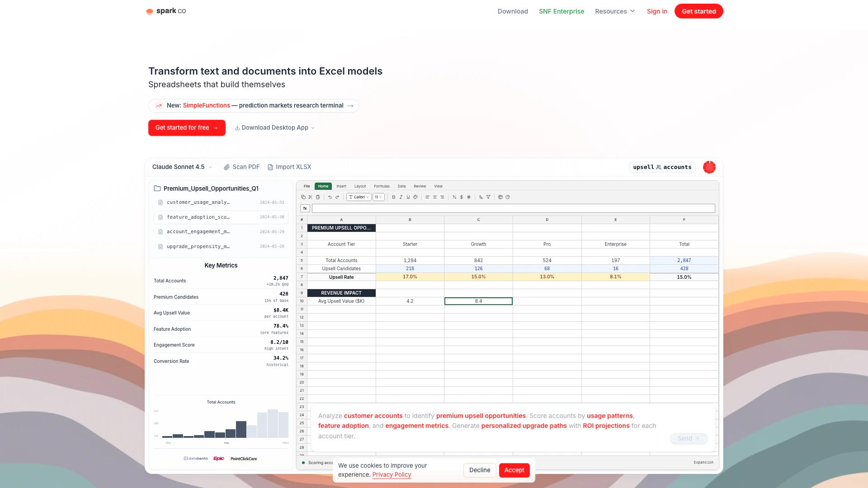
Task: Open the Resources menu in the navigation bar
Action: click(615, 11)
